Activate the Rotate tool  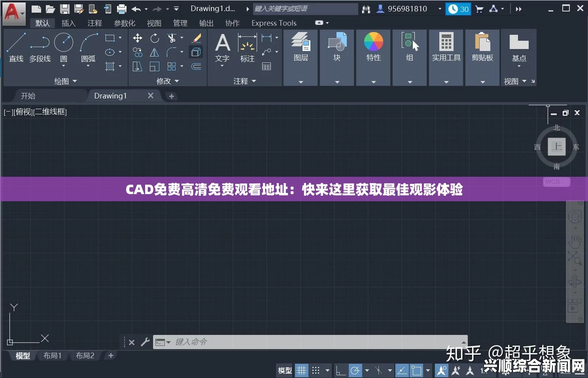[155, 38]
